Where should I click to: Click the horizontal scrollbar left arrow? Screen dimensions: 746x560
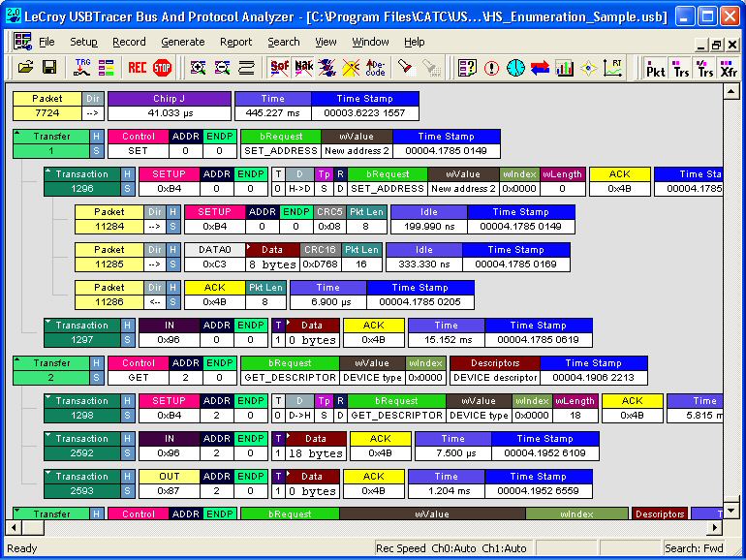14,527
